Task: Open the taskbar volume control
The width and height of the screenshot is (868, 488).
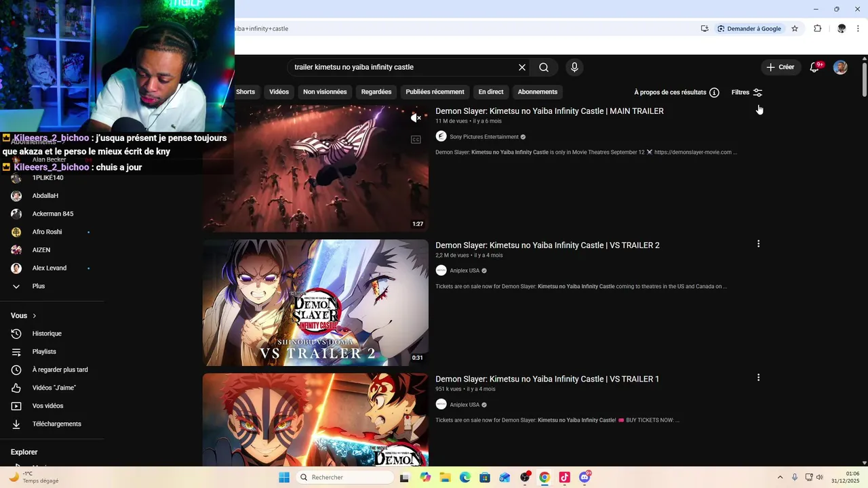Action: pyautogui.click(x=819, y=477)
